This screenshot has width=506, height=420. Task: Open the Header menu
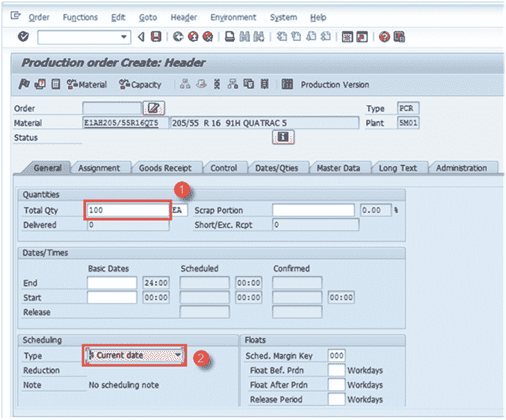click(183, 17)
